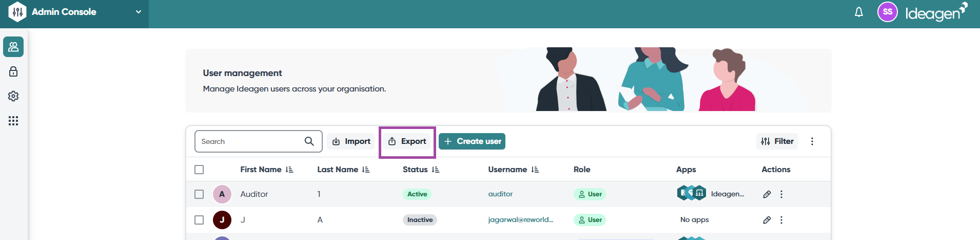This screenshot has height=240, width=980.
Task: Click the No apps cell
Action: click(695, 220)
